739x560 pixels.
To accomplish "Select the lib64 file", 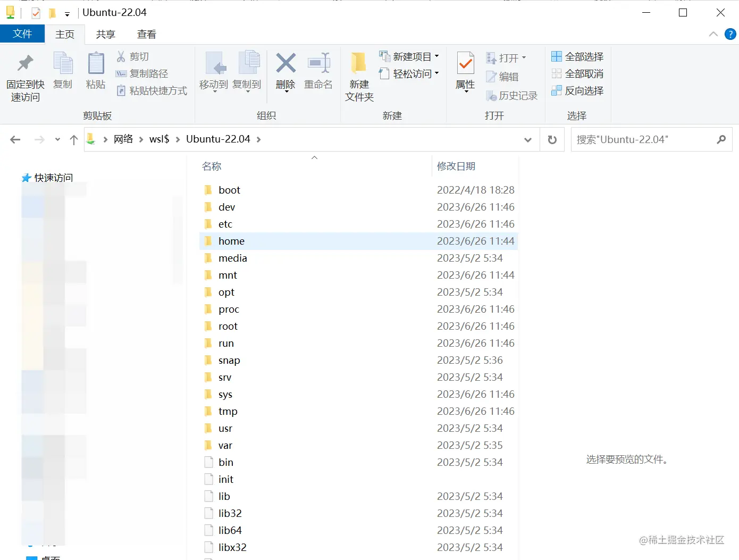I will tap(358, 530).
